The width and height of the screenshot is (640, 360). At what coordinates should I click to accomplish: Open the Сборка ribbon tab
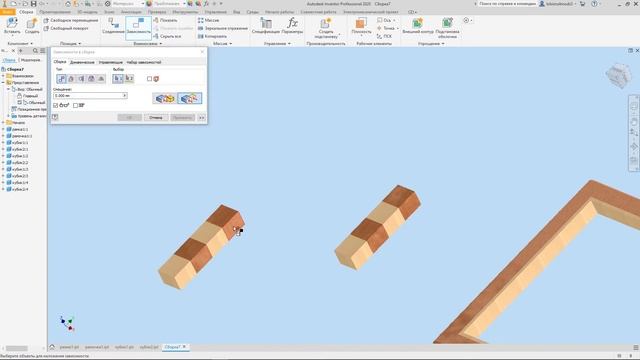coord(26,12)
